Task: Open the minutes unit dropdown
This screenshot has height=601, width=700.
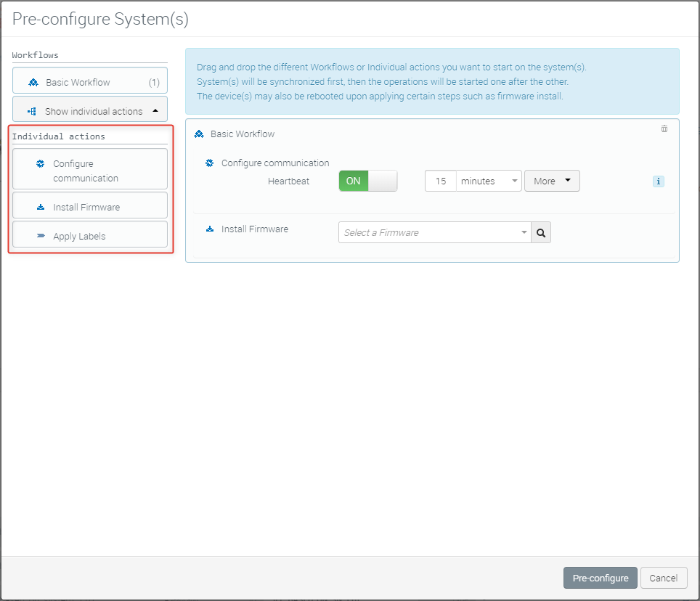Action: tap(489, 181)
